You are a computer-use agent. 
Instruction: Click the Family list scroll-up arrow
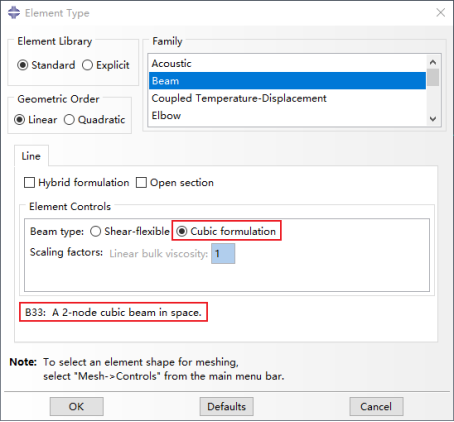433,62
